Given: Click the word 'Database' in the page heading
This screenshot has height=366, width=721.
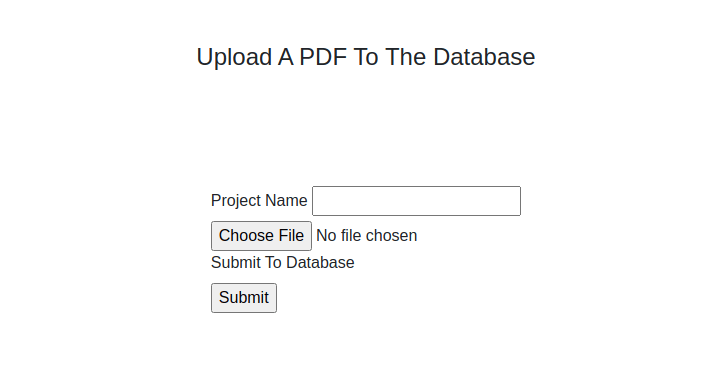Looking at the screenshot, I should click(484, 57).
